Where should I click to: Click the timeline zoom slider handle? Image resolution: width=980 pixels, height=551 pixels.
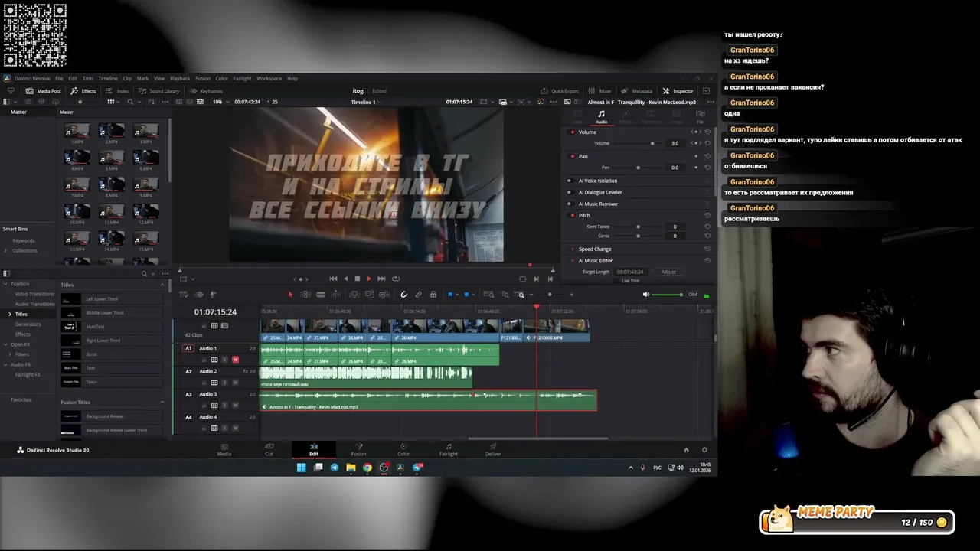click(x=550, y=295)
